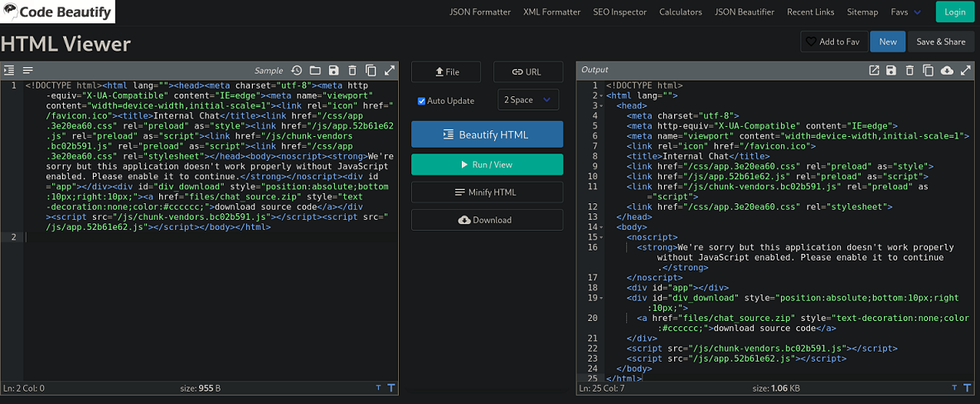Go to SEO Inspector page
This screenshot has width=980, height=404.
619,12
